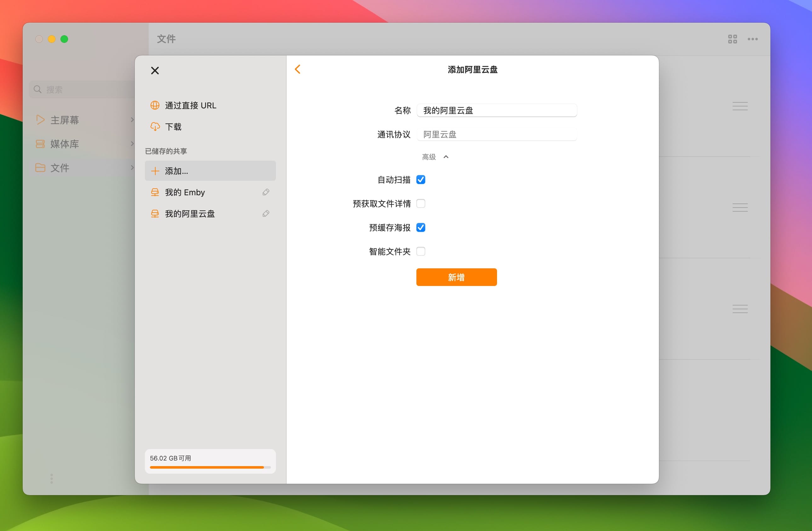Click the 智能文件夹 label

(390, 251)
